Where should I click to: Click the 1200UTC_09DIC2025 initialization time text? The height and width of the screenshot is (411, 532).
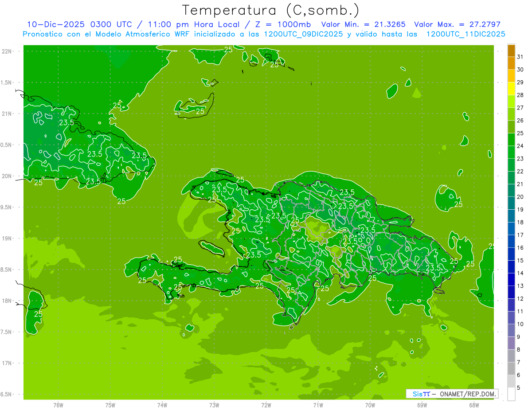pyautogui.click(x=303, y=34)
